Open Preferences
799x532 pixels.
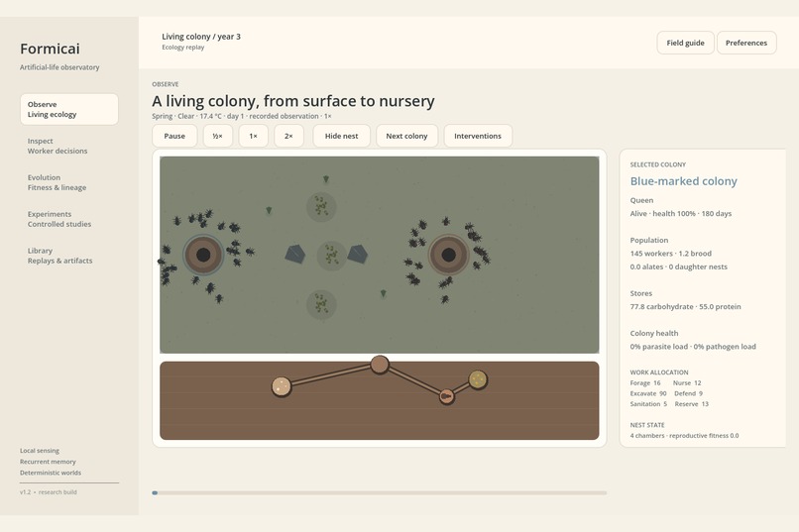(746, 43)
